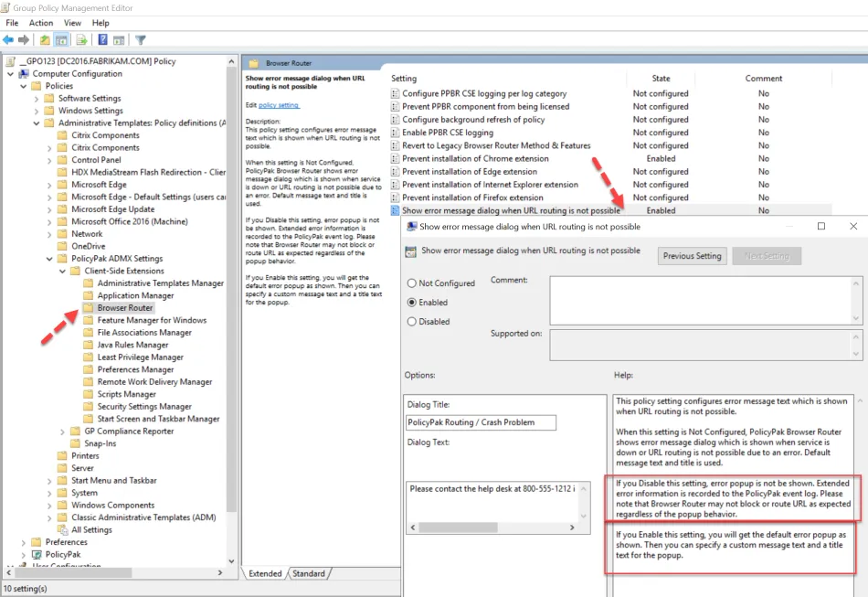Switch to the Standard tab
This screenshot has height=597, width=868.
(309, 573)
